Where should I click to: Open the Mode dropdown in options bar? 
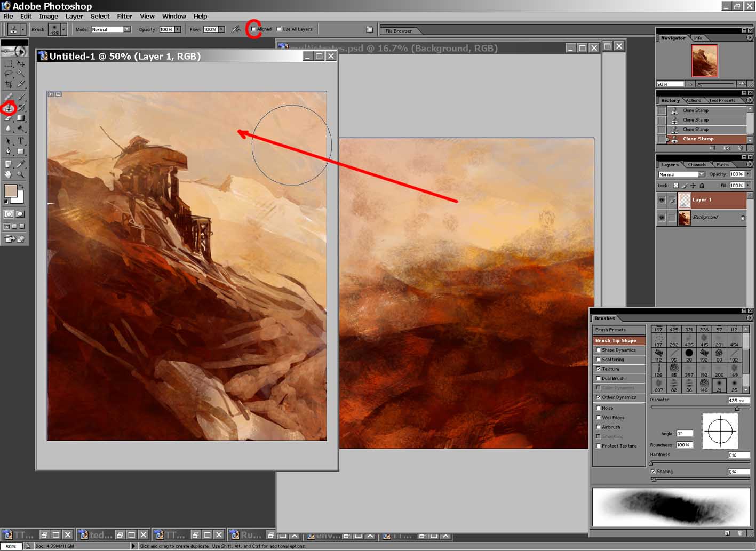[x=127, y=29]
